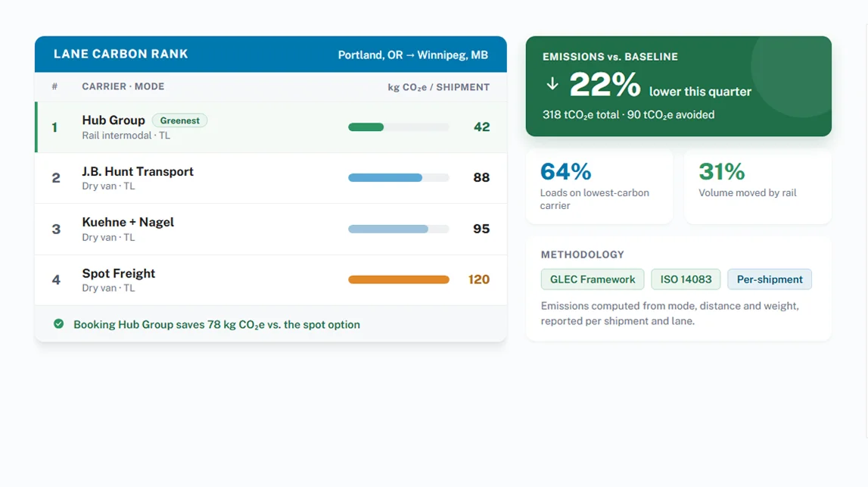Select the Hub Group carrier name

(114, 120)
